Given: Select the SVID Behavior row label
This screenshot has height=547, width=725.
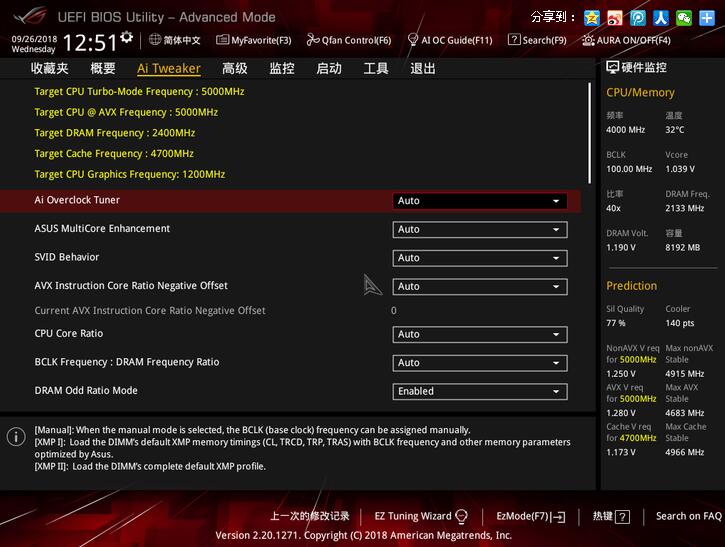Looking at the screenshot, I should tap(67, 257).
